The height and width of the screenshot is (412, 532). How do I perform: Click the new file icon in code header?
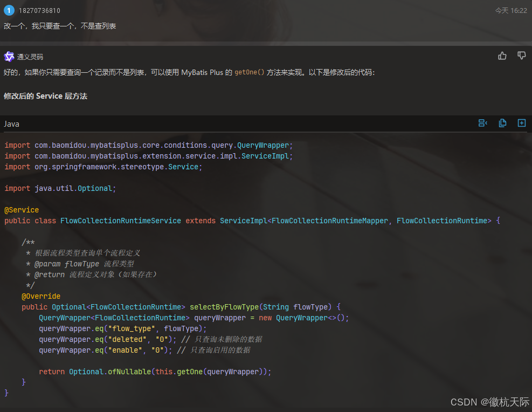(521, 123)
